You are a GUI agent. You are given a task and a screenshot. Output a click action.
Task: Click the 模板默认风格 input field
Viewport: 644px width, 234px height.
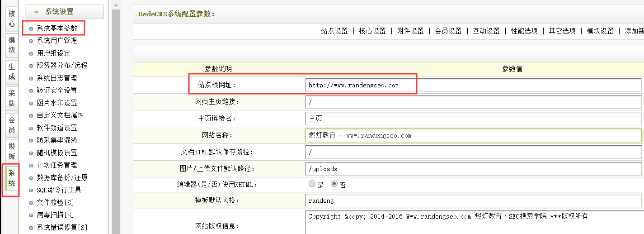(474, 200)
